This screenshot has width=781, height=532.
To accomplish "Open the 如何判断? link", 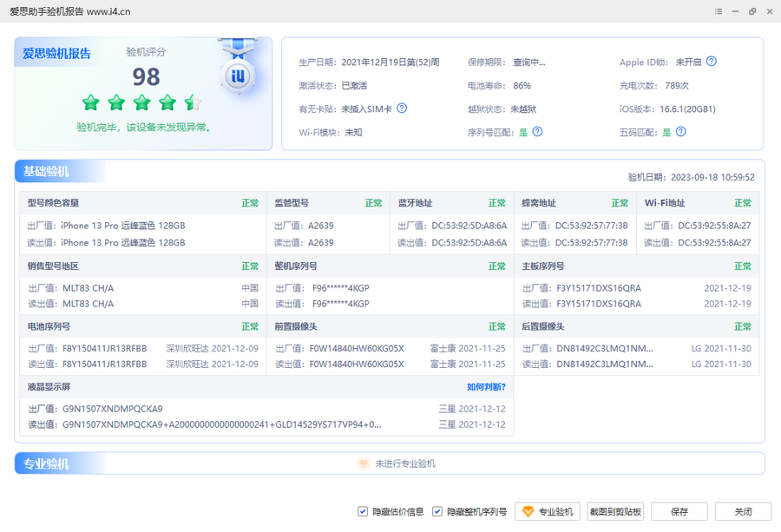I will tap(486, 387).
